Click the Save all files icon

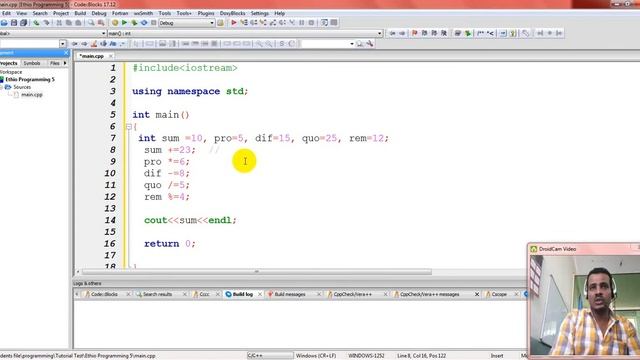click(24, 23)
